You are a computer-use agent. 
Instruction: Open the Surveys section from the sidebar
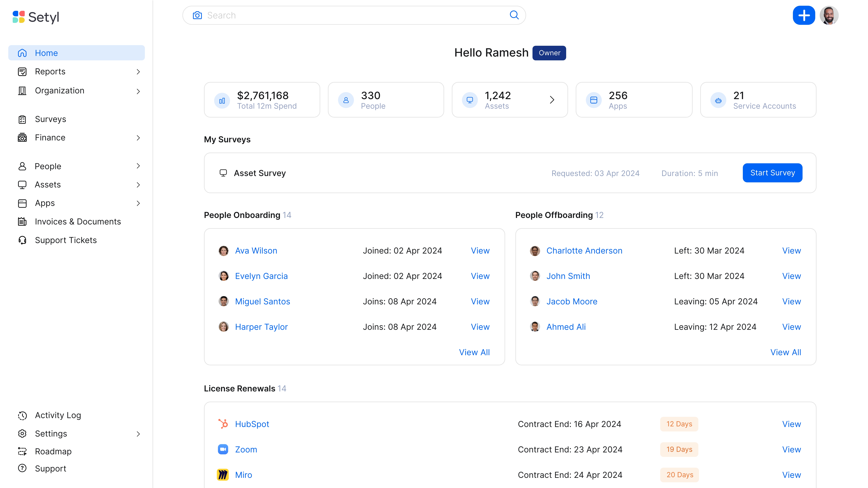coord(50,119)
